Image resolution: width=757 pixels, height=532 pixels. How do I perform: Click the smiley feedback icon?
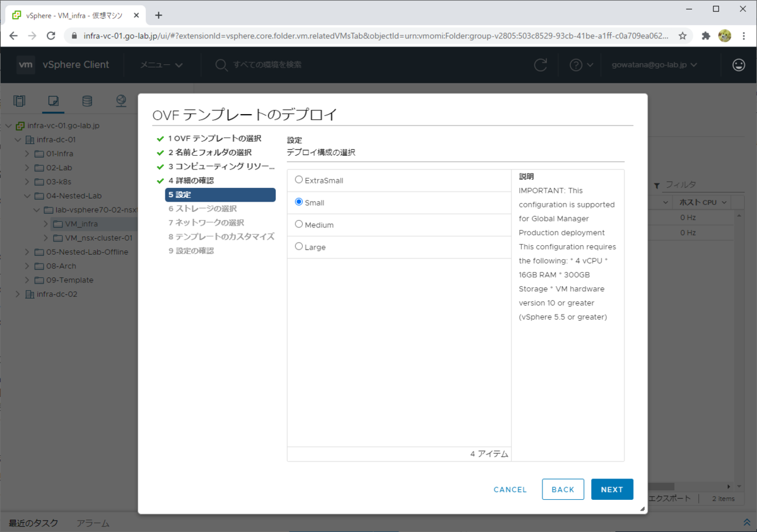point(738,64)
